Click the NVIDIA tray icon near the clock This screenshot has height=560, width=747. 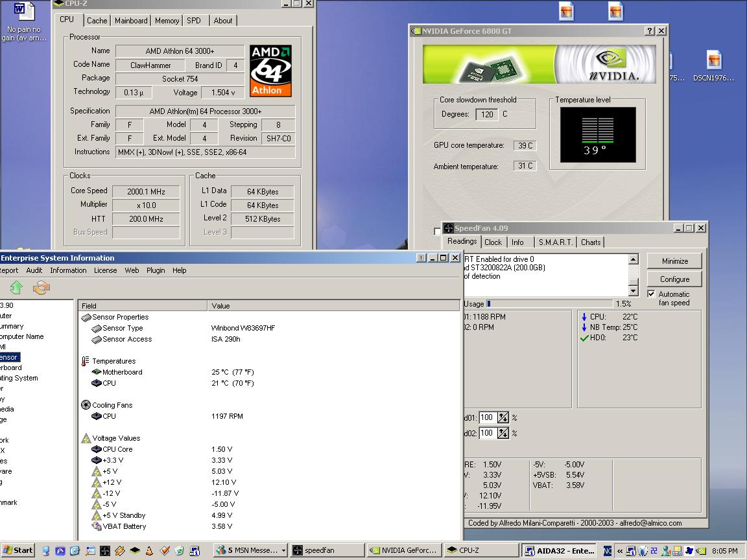tap(701, 551)
